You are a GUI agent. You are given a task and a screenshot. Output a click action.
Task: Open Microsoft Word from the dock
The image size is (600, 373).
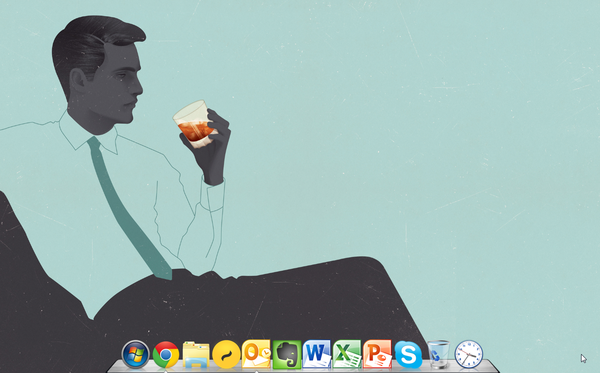[x=317, y=354]
